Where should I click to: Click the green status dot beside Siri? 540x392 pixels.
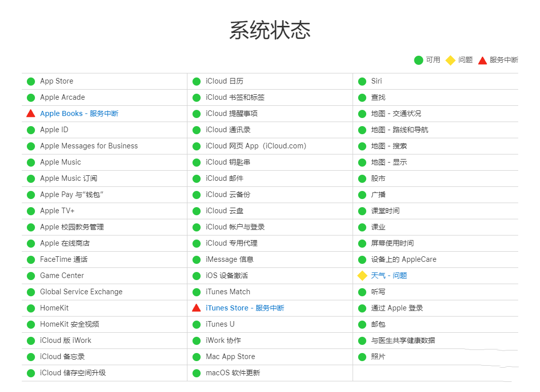click(x=362, y=81)
